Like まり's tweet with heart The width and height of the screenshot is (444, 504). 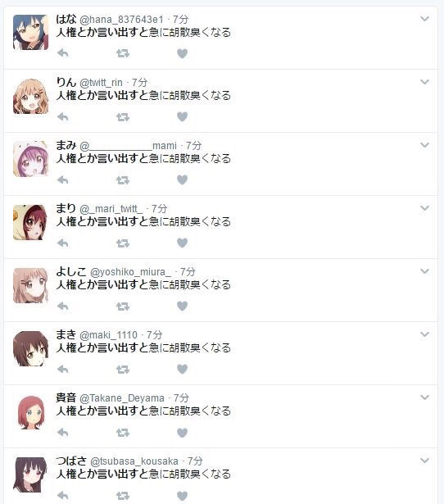pyautogui.click(x=182, y=243)
